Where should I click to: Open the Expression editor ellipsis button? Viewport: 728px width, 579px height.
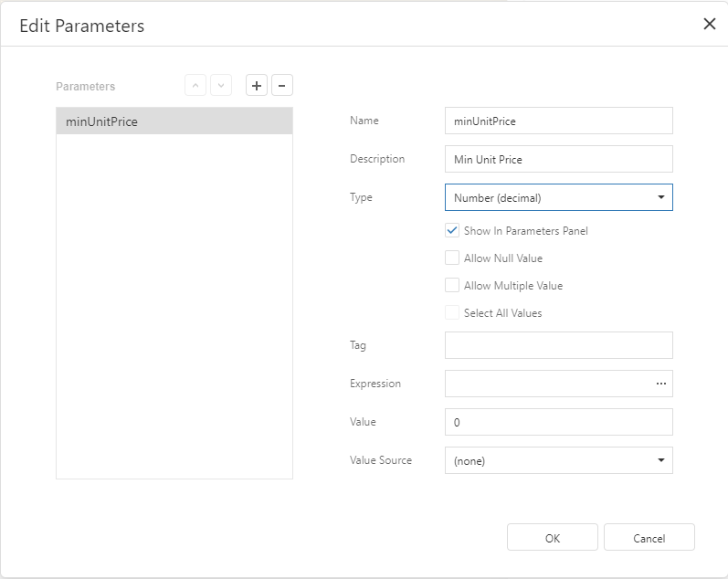coord(660,384)
